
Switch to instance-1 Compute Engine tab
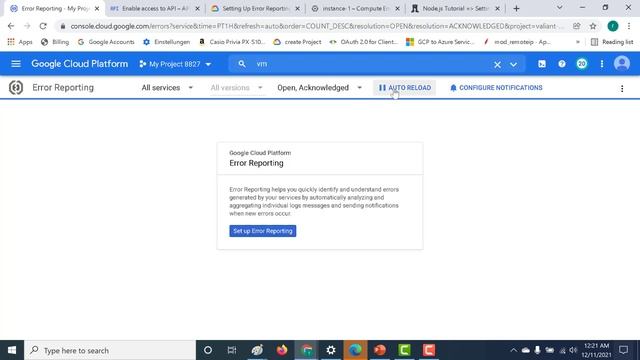pyautogui.click(x=355, y=9)
